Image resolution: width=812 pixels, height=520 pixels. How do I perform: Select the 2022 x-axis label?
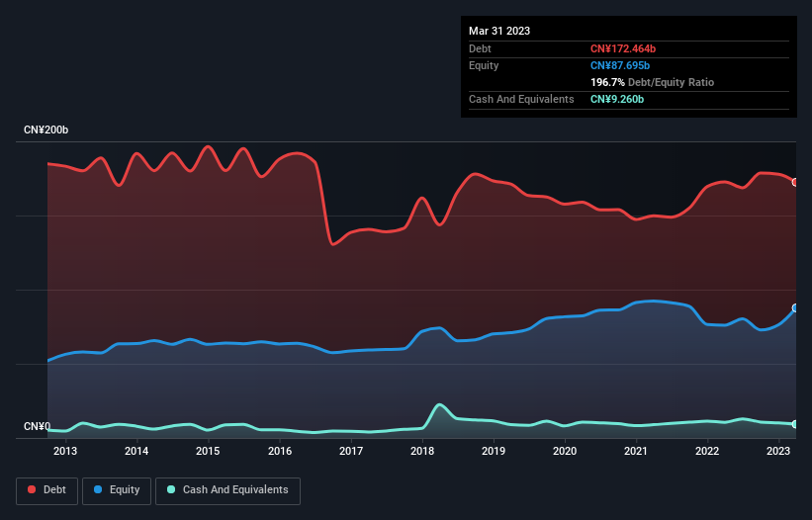click(707, 451)
